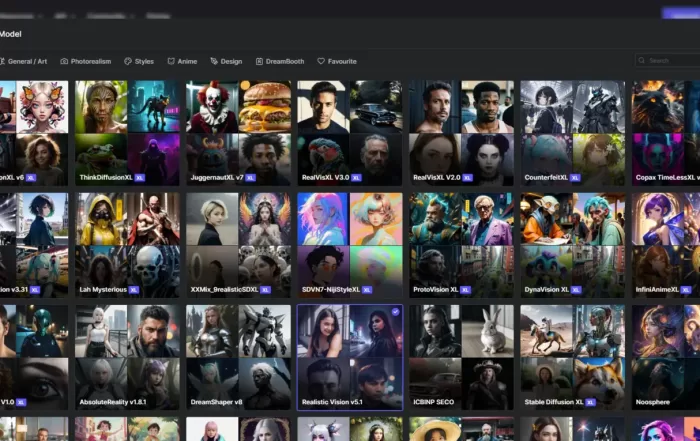Choose the JuggernautXL v7 model label
This screenshot has height=441, width=700.
point(217,178)
